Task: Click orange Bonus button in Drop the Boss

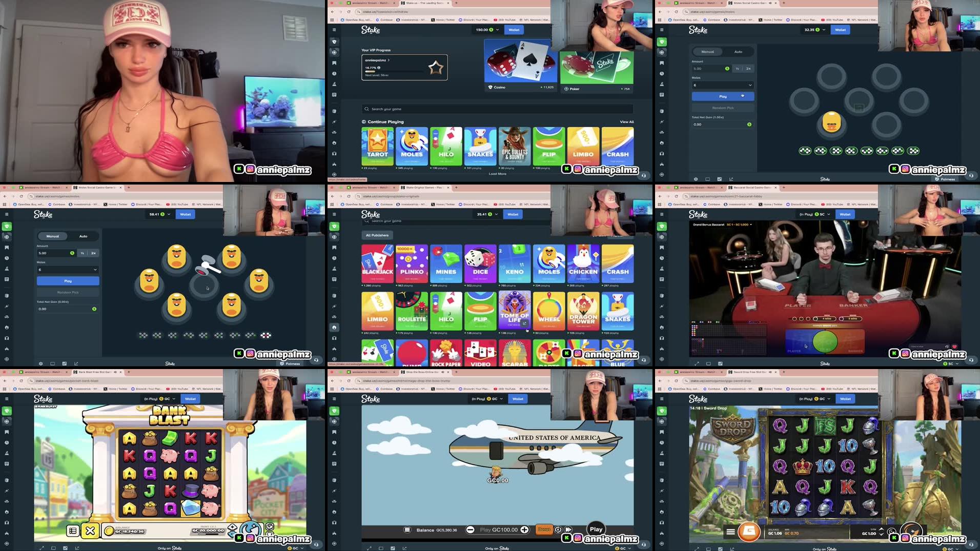Action: [544, 529]
